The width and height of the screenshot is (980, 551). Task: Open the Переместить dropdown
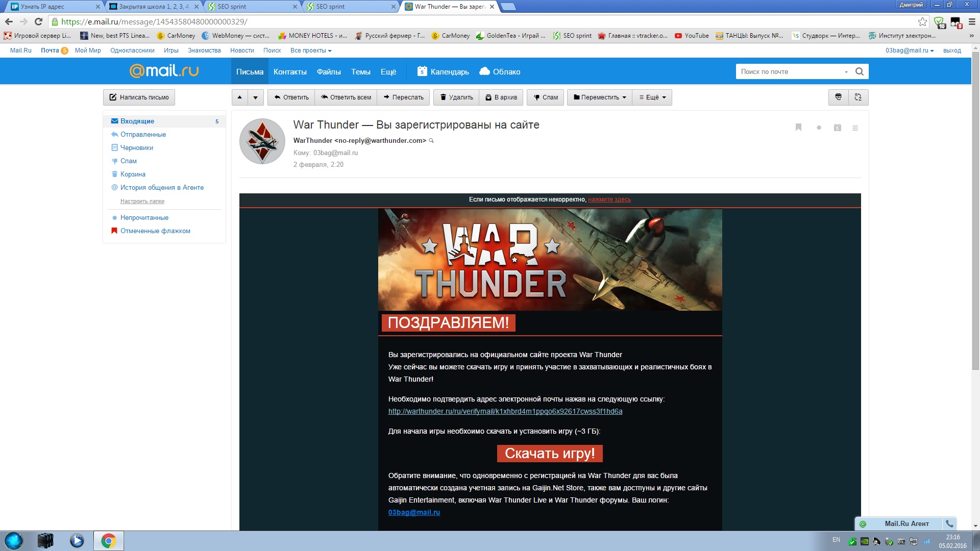(x=600, y=97)
